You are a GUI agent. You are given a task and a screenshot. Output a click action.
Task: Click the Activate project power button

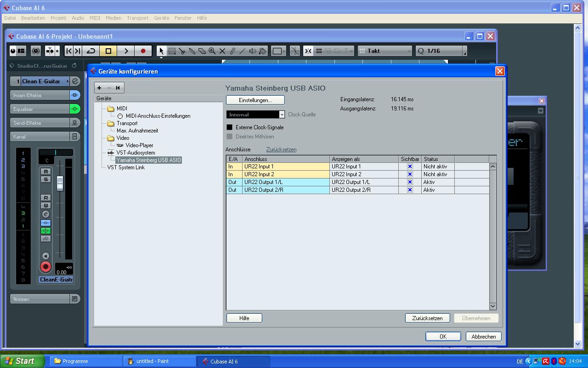point(13,51)
